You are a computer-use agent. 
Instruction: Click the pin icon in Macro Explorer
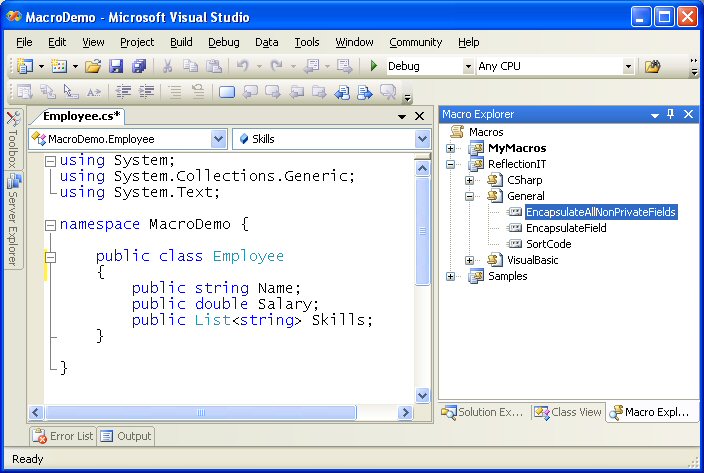(x=670, y=114)
